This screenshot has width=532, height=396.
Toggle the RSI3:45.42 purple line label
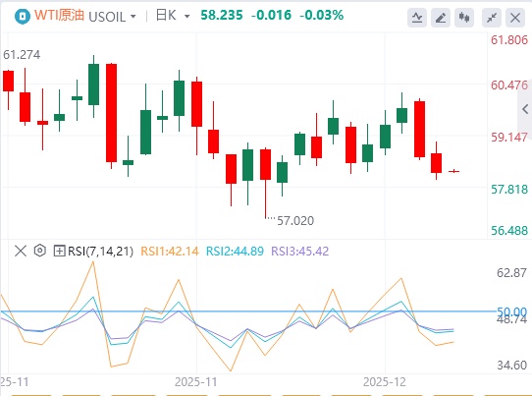(300, 252)
